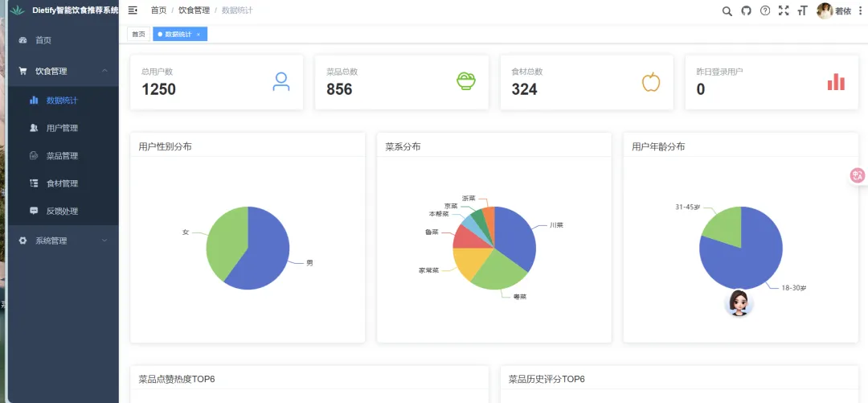Open the search magnifier in header
The height and width of the screenshot is (403, 868).
pos(727,11)
